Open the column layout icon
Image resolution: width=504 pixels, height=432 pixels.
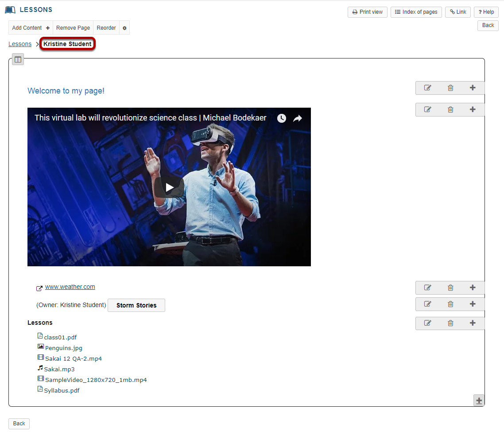point(18,59)
